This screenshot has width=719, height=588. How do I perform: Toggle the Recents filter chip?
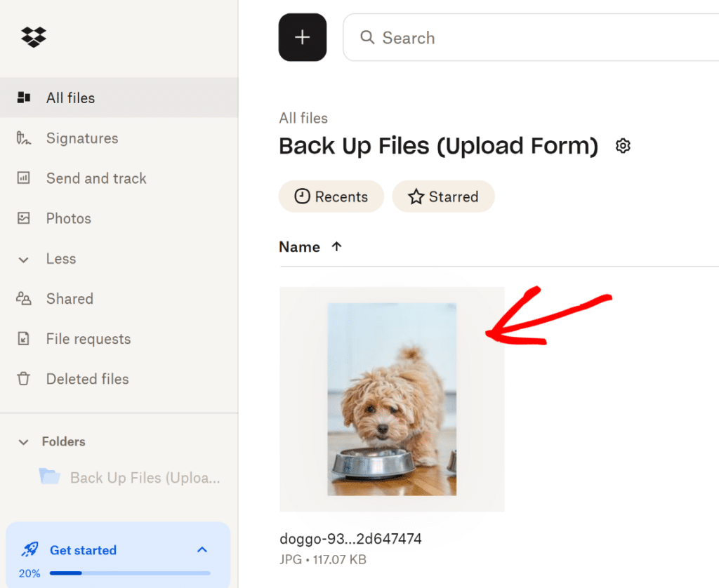331,196
